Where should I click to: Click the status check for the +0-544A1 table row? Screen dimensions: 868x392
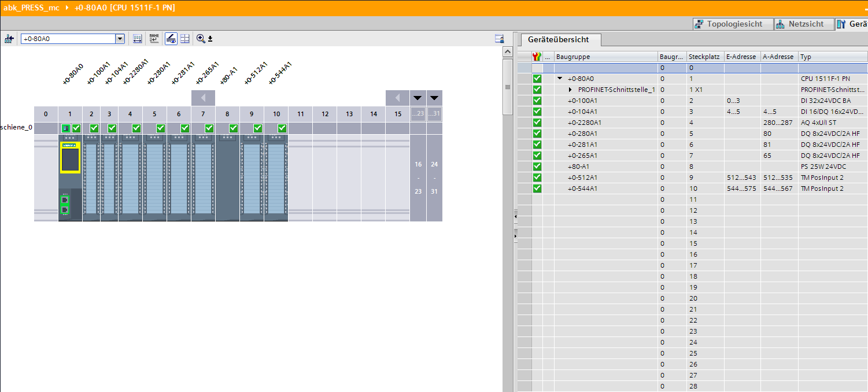(x=537, y=188)
